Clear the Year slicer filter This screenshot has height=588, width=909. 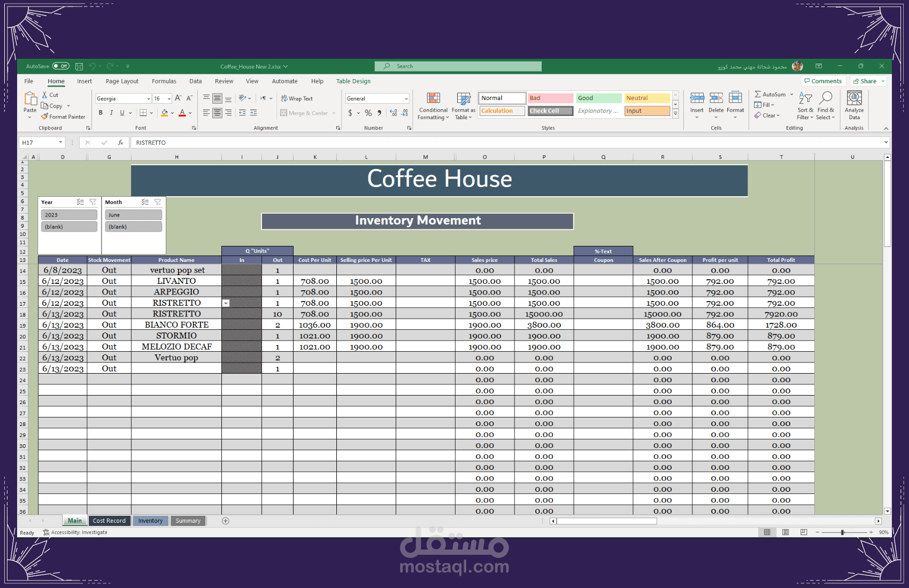tap(93, 202)
